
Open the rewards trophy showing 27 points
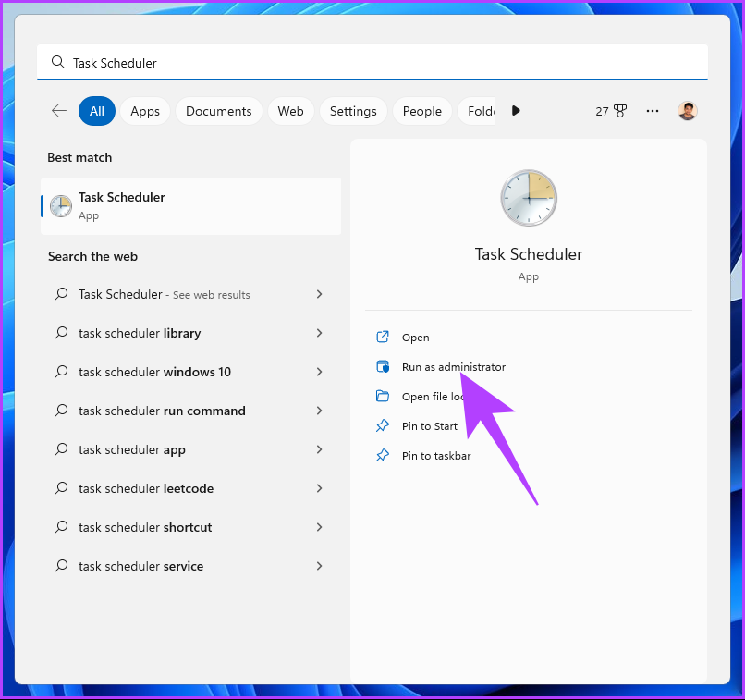click(611, 111)
